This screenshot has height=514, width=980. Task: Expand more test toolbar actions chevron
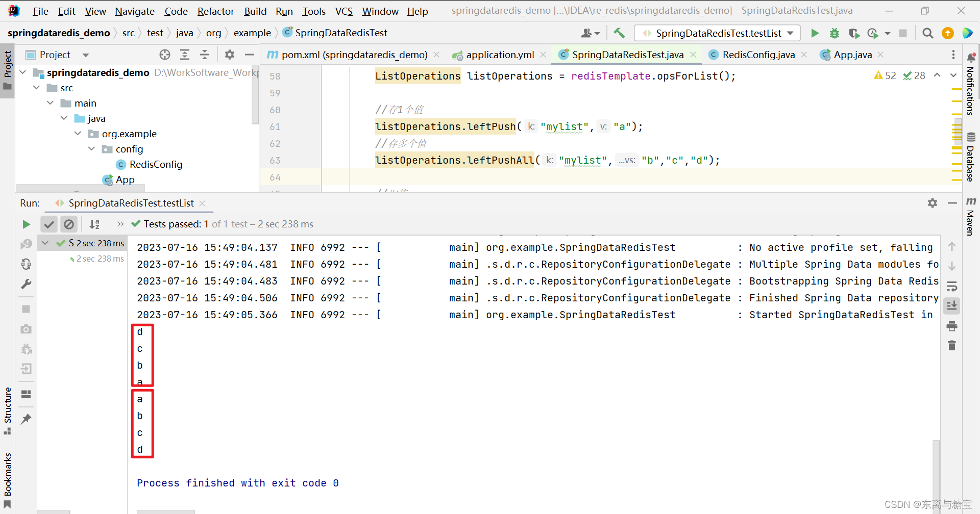pos(120,224)
